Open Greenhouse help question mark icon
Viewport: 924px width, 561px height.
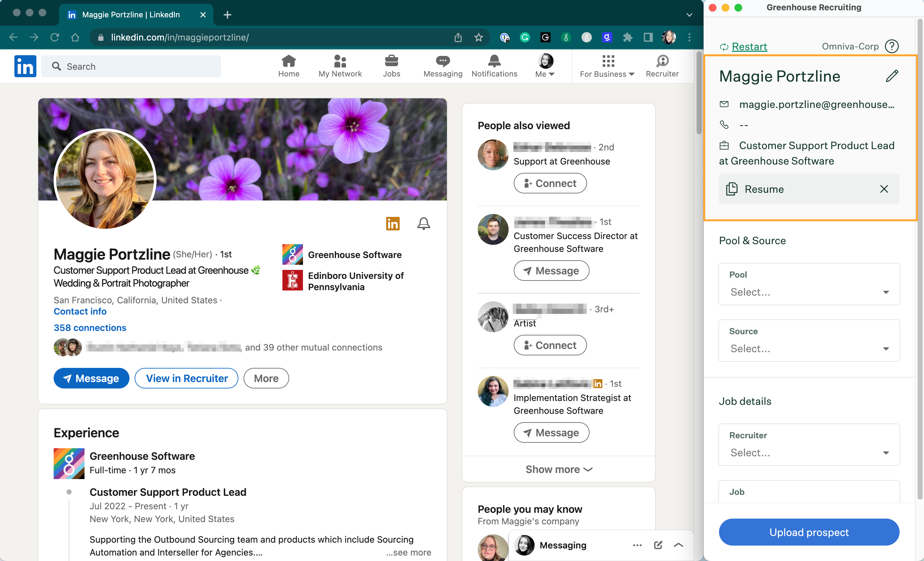coord(891,47)
